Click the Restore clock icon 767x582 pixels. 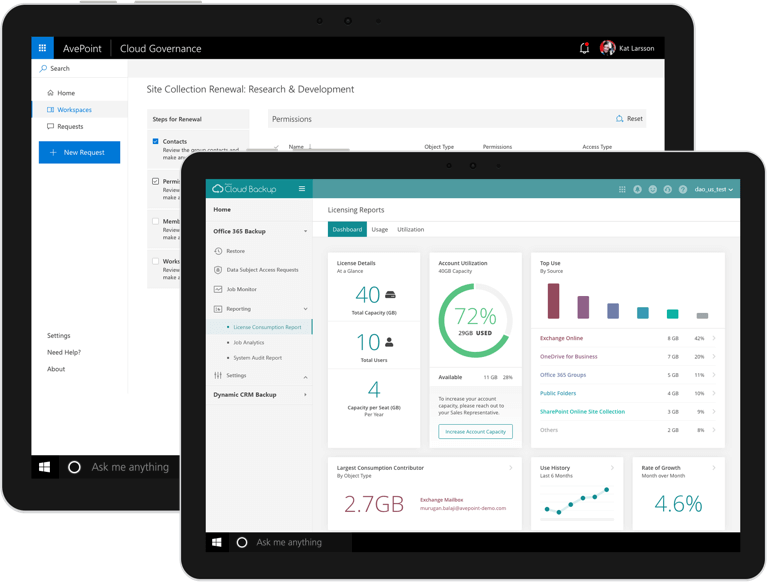[x=218, y=251]
